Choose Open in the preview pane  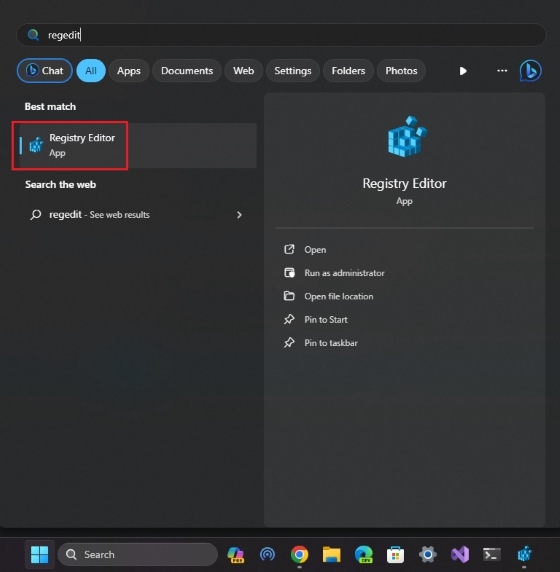point(315,250)
